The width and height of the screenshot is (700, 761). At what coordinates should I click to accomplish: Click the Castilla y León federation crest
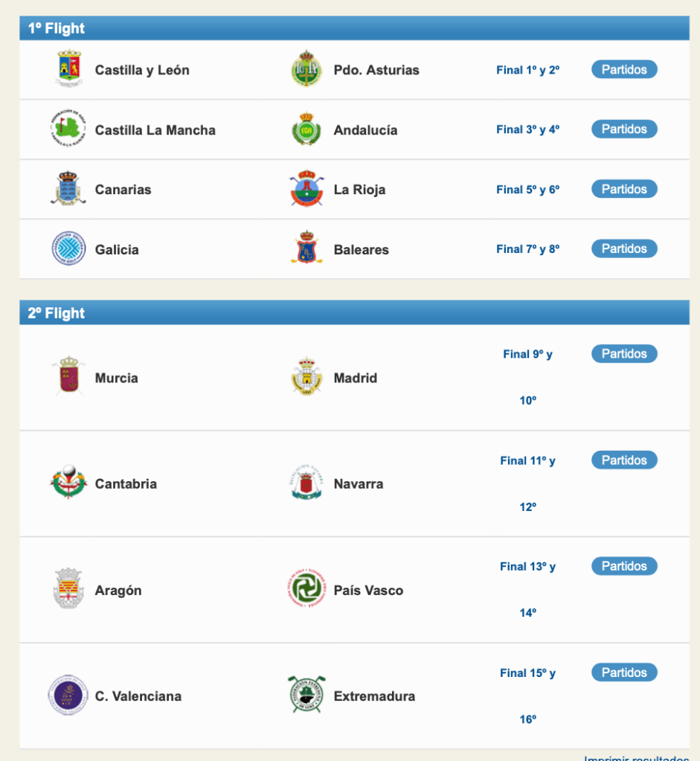click(x=69, y=69)
